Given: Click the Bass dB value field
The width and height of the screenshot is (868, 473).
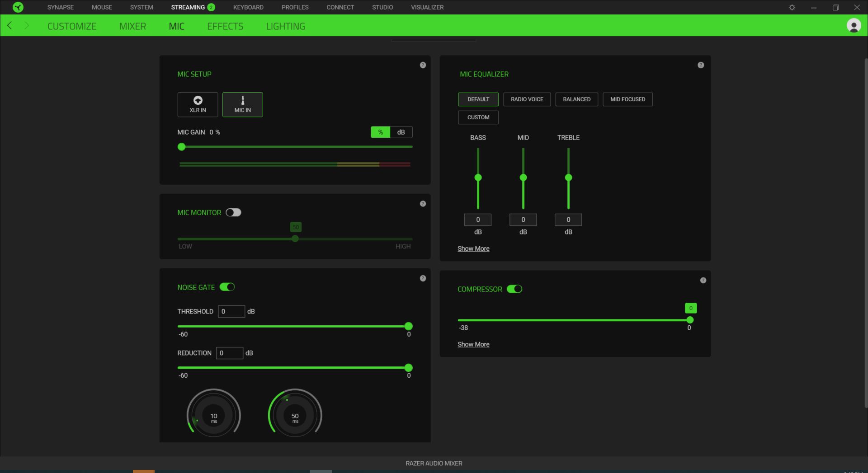Looking at the screenshot, I should (x=478, y=220).
